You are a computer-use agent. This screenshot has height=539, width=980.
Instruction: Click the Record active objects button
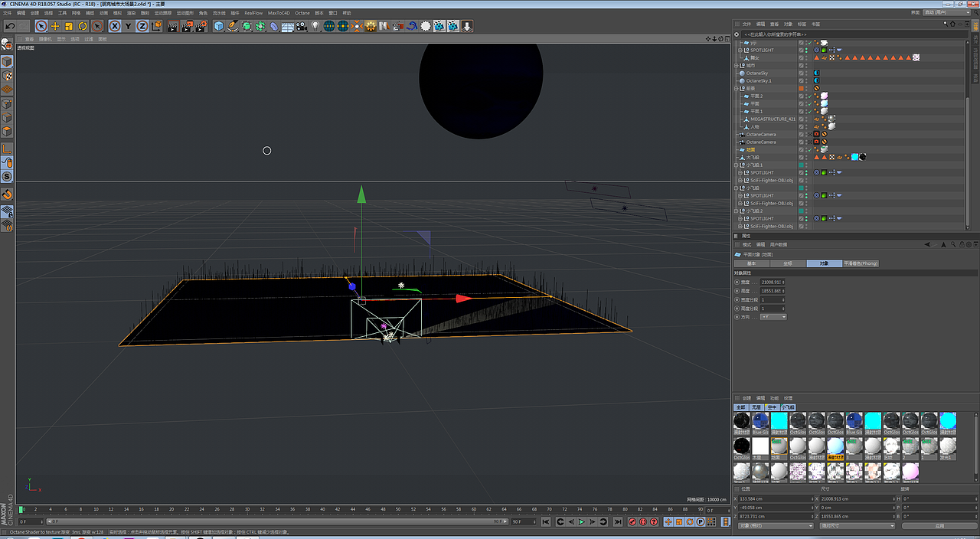click(x=632, y=522)
